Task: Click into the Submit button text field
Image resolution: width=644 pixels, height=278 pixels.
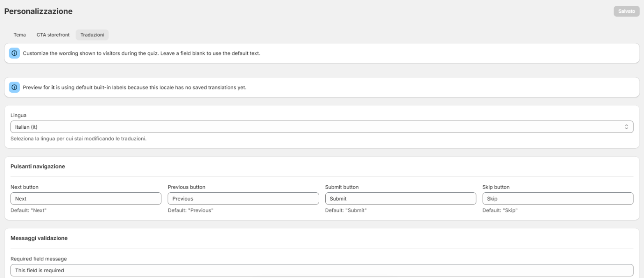Action: pos(400,198)
